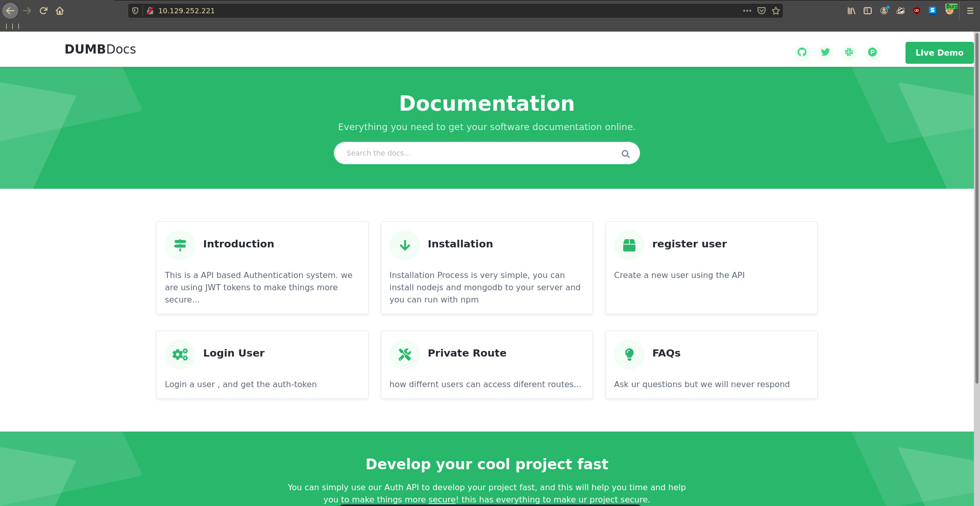This screenshot has height=506, width=980.
Task: Click the Product Hunt icon
Action: click(x=872, y=52)
